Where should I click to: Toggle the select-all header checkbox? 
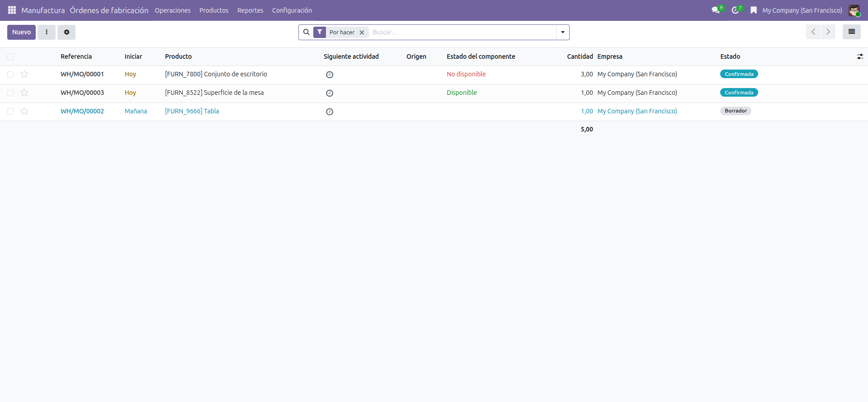(10, 57)
